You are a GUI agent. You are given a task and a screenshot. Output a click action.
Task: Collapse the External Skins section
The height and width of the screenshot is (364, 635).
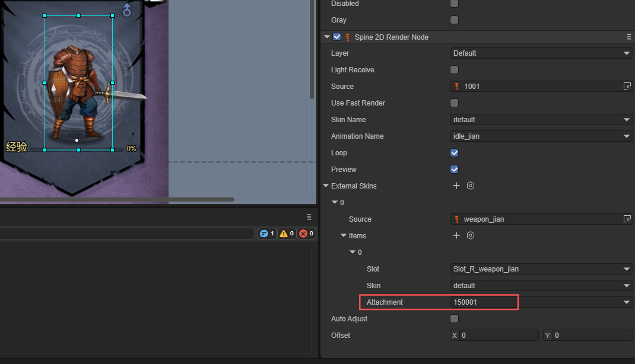pyautogui.click(x=326, y=186)
